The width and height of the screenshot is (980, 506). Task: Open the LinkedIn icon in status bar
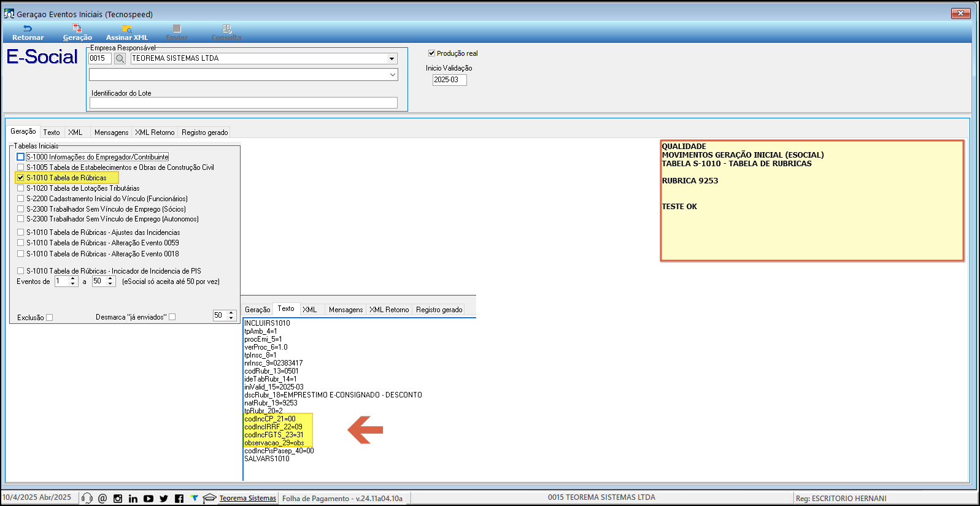click(133, 498)
